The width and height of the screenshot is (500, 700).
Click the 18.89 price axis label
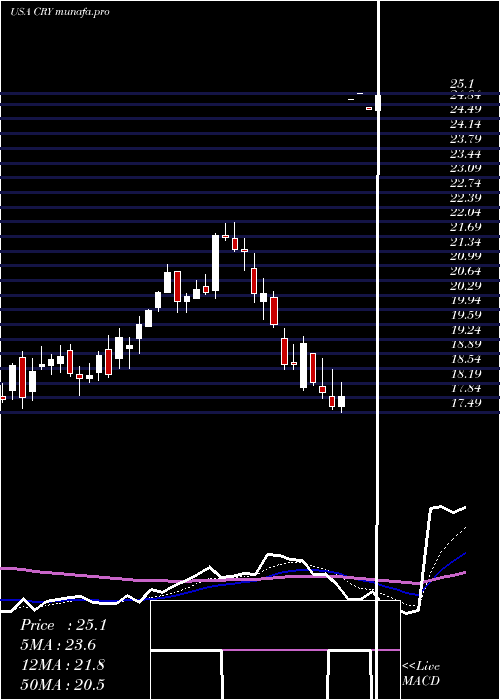click(x=466, y=344)
